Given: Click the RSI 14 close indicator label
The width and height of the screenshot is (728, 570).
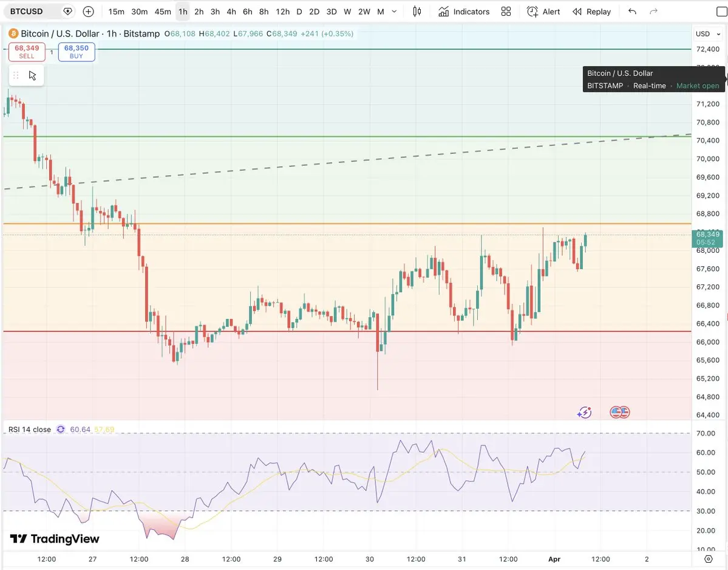Looking at the screenshot, I should coord(30,429).
